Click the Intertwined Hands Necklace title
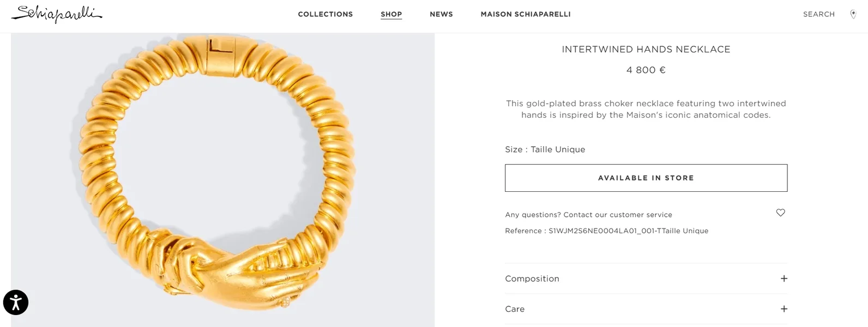The image size is (868, 327). point(646,50)
